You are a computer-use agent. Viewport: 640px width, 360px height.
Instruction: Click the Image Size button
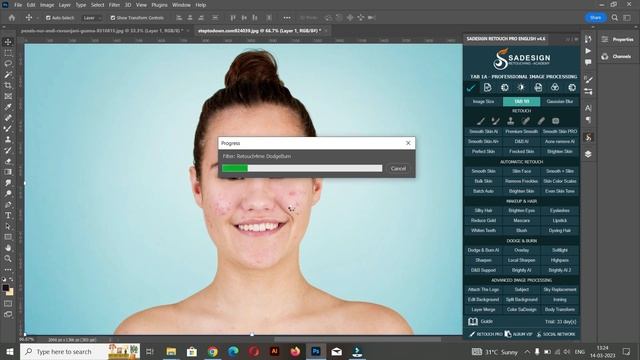483,101
